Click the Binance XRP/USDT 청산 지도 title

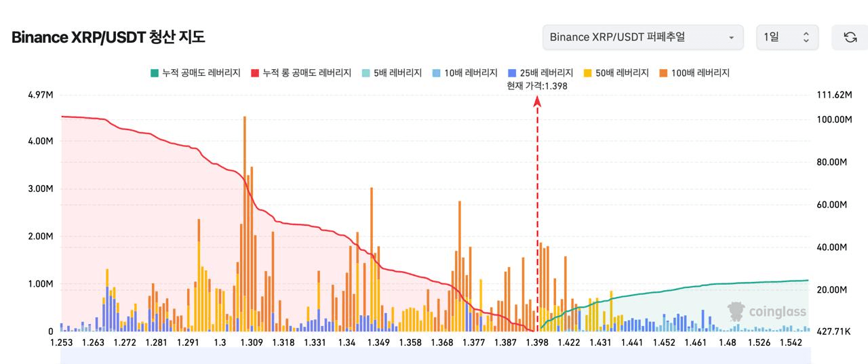pos(108,37)
